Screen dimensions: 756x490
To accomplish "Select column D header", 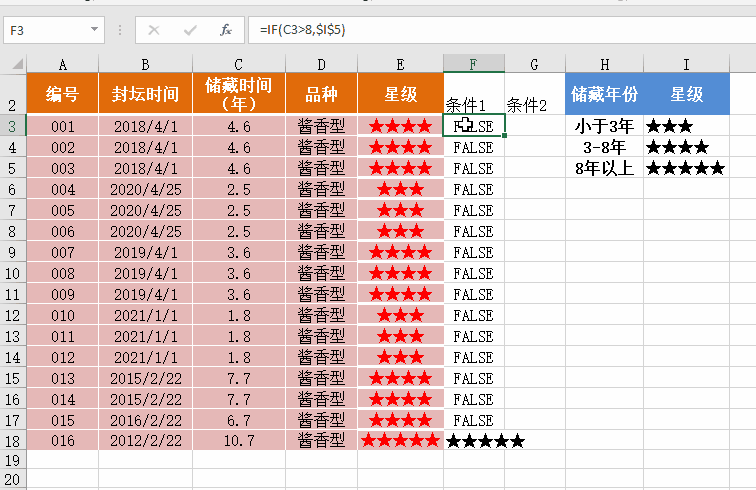I will tap(321, 64).
